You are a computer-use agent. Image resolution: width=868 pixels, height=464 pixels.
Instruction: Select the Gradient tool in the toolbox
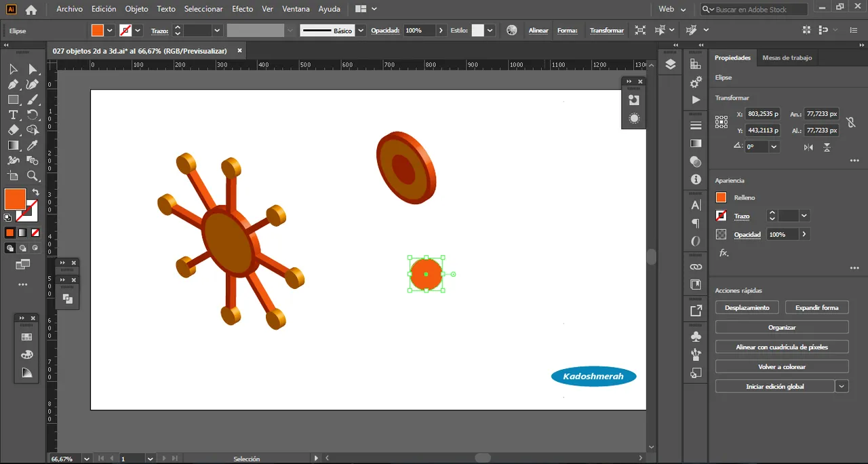[x=13, y=145]
